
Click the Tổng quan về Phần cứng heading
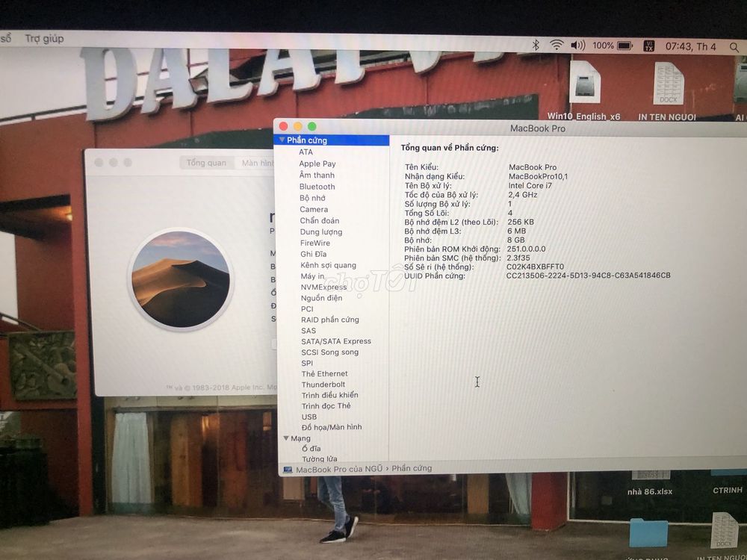[450, 148]
